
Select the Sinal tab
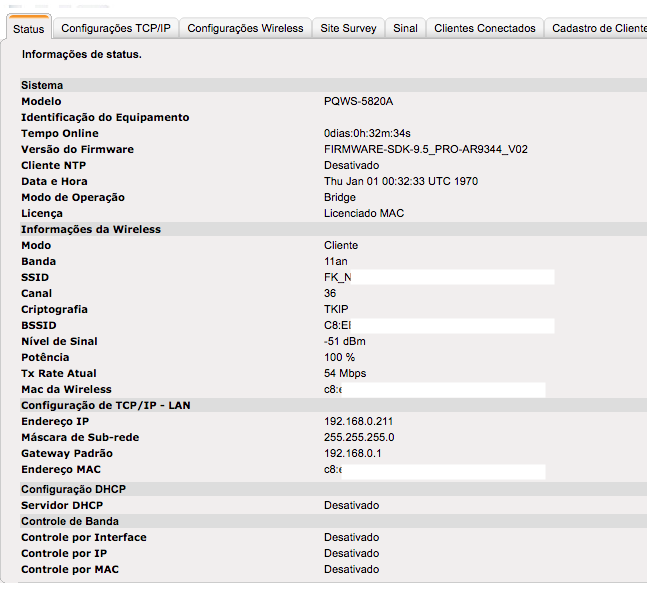(x=405, y=29)
